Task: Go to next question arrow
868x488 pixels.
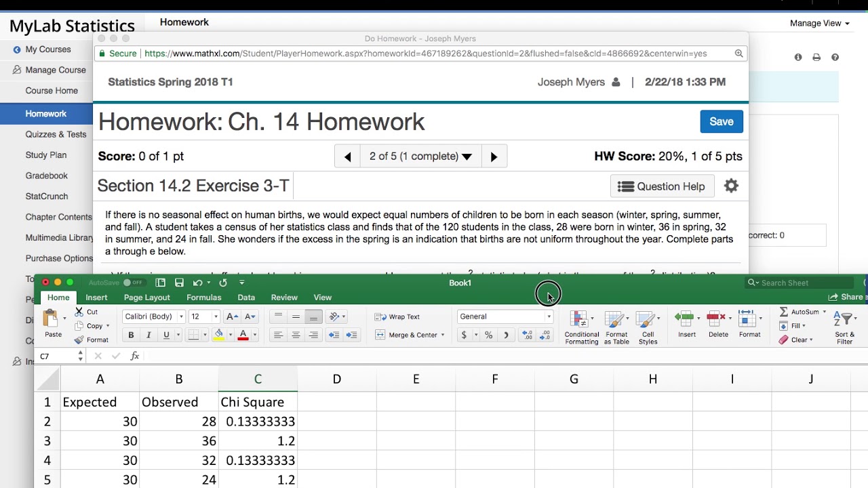Action: click(x=494, y=157)
